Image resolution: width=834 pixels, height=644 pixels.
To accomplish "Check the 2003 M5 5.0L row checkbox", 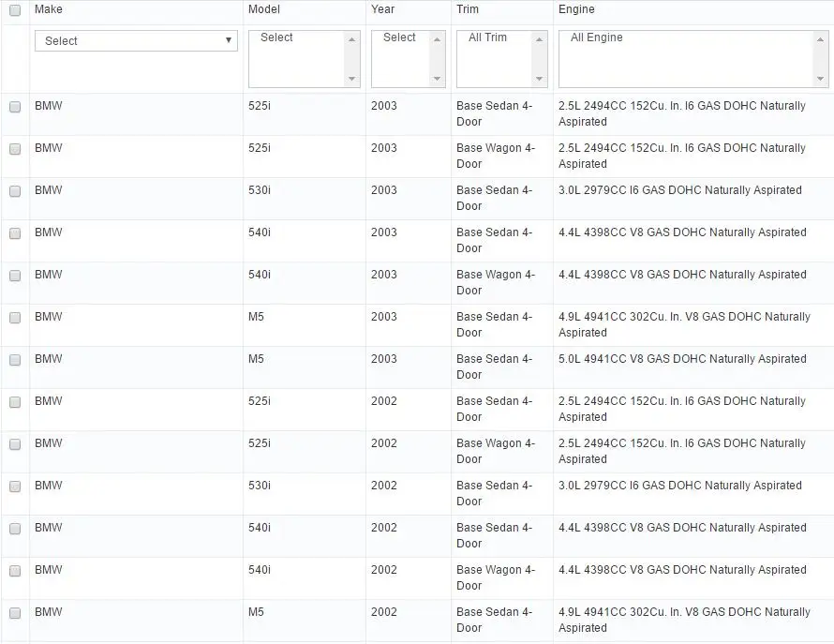I will (x=15, y=360).
